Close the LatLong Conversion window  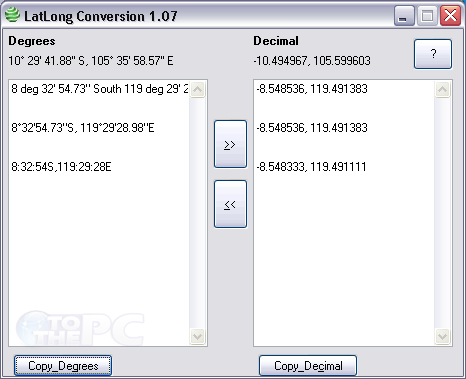point(450,15)
